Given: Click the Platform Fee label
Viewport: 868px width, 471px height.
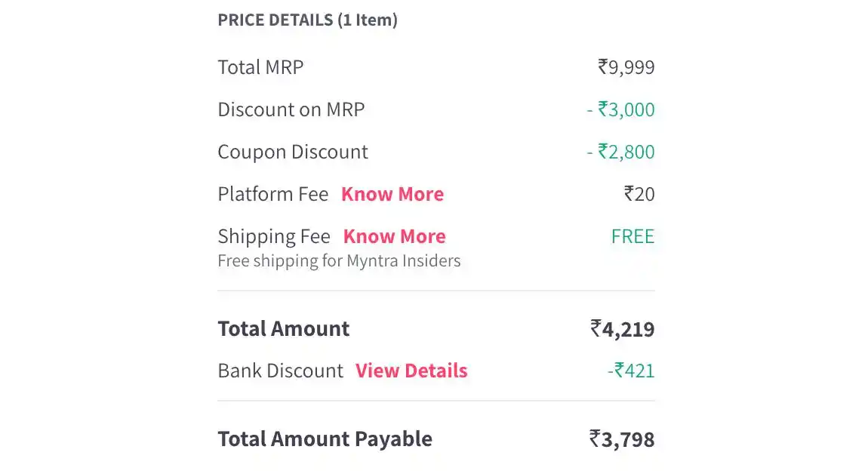Looking at the screenshot, I should click(x=273, y=194).
